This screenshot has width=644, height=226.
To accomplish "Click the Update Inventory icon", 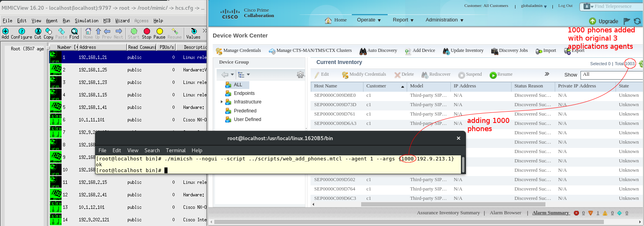I will (446, 51).
